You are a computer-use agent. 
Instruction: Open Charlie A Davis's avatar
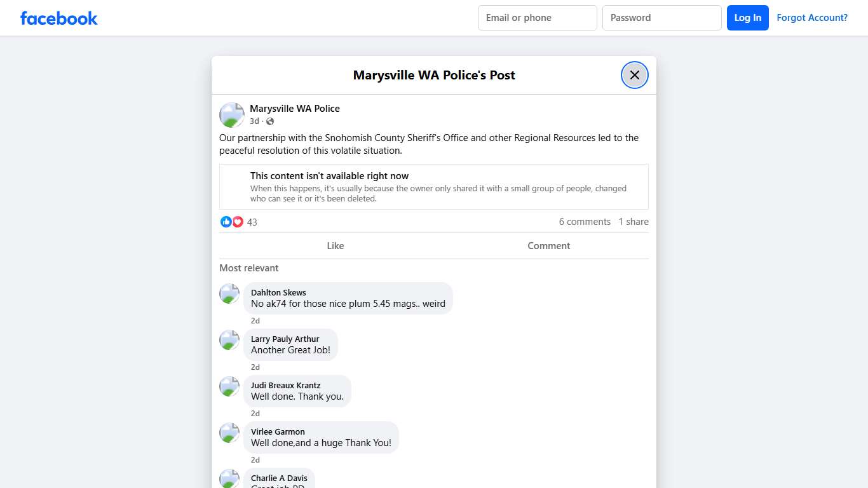pyautogui.click(x=229, y=478)
